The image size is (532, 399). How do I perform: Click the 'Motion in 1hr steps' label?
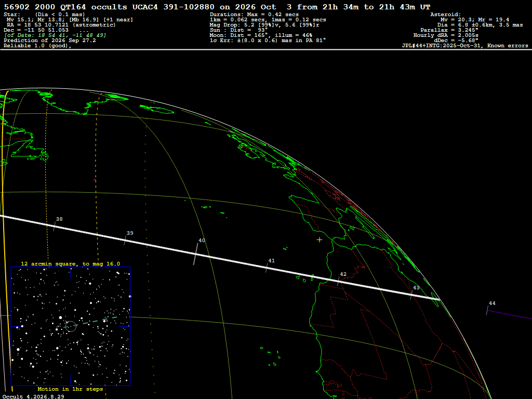[x=70, y=389]
